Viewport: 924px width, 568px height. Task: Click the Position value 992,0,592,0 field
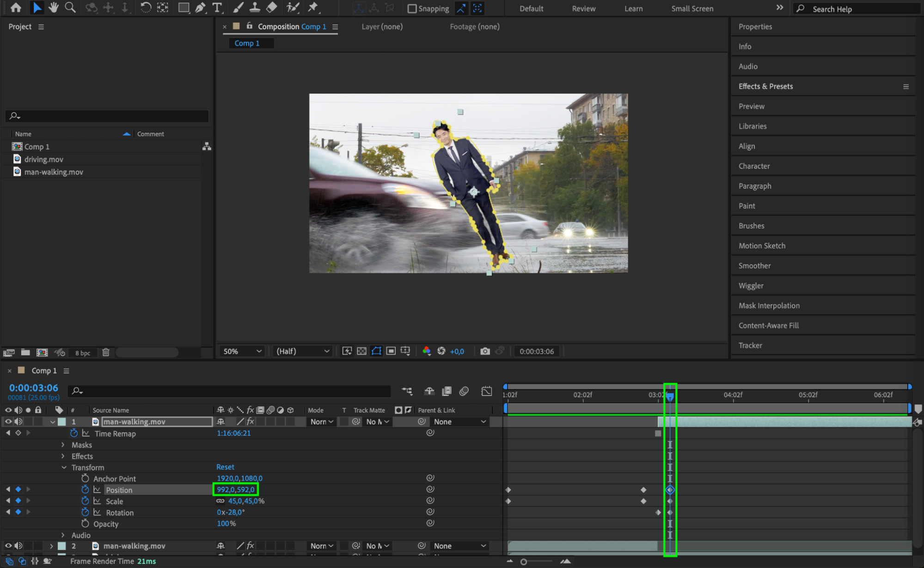[235, 489]
